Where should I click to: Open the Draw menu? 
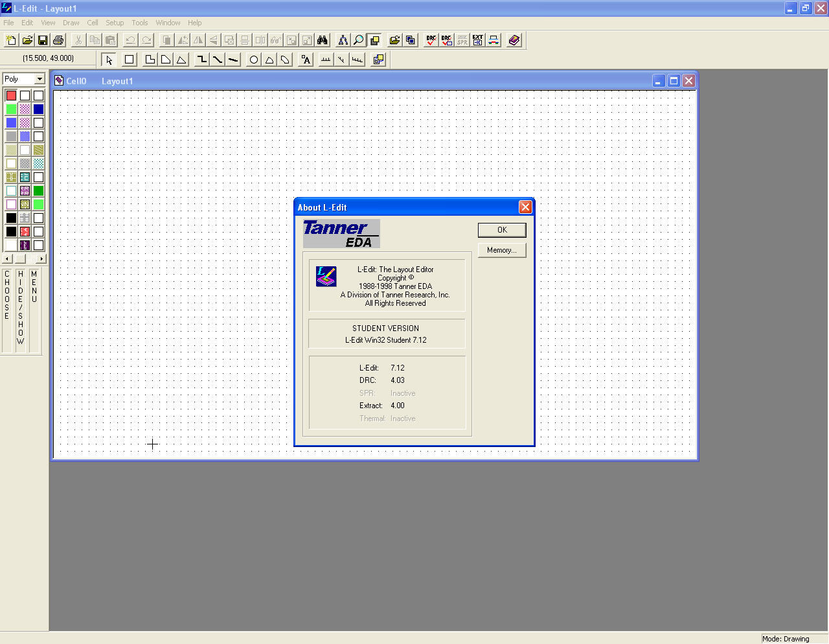[71, 23]
